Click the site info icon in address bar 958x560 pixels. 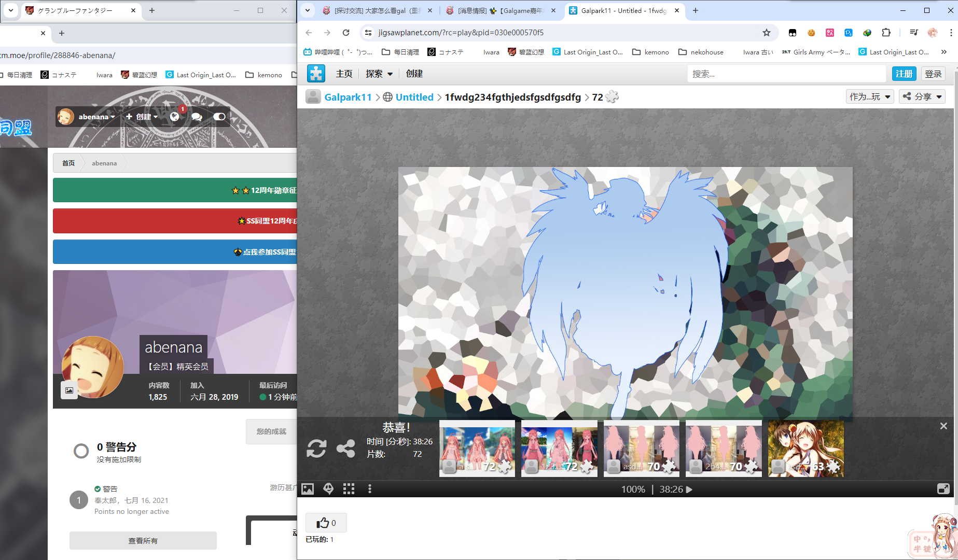(x=368, y=33)
